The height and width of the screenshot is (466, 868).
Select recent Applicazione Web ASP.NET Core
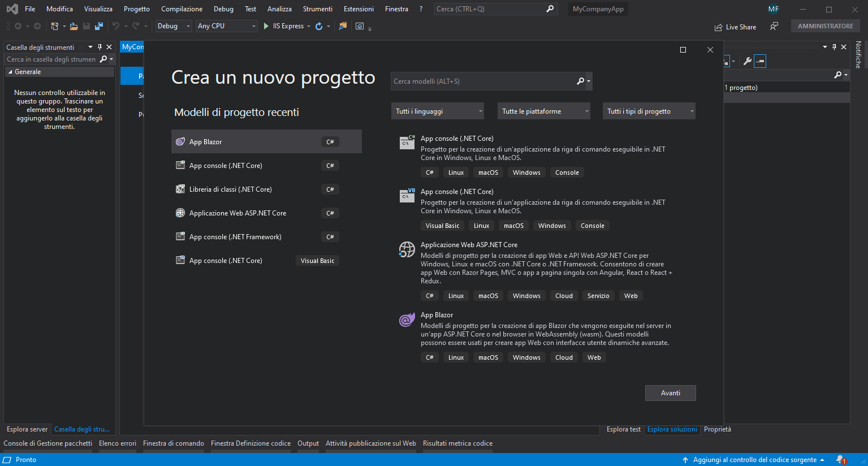point(266,213)
